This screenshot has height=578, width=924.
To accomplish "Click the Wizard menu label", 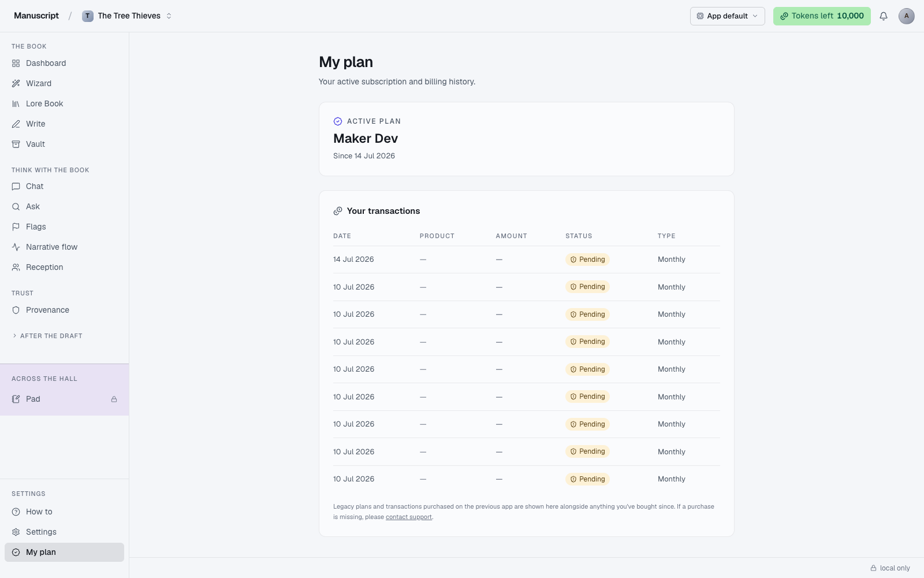I will (x=39, y=84).
